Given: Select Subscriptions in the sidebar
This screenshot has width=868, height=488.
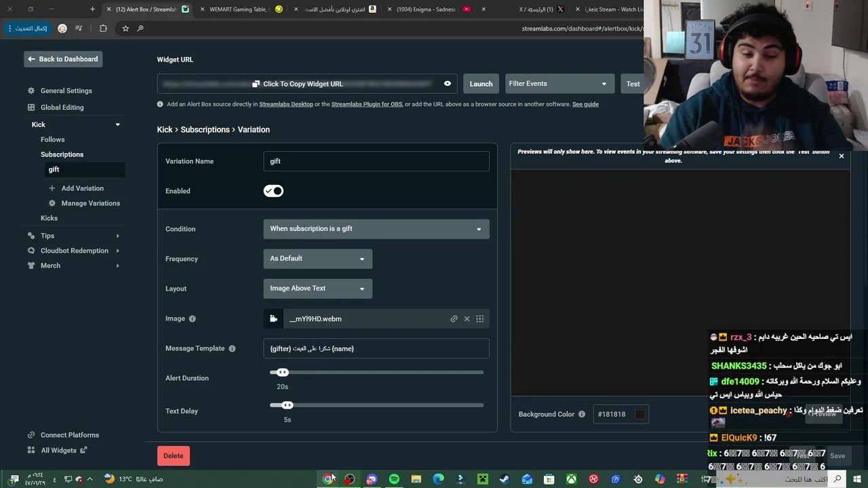Looking at the screenshot, I should [x=62, y=155].
